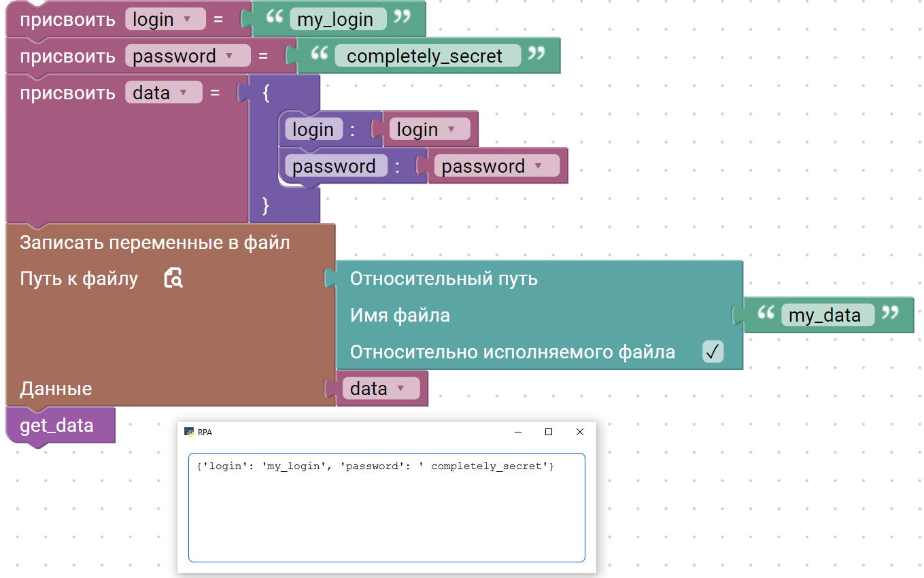Open the password variable dropdown in second assignment
Viewport: 924px width, 578px height.
[x=229, y=56]
